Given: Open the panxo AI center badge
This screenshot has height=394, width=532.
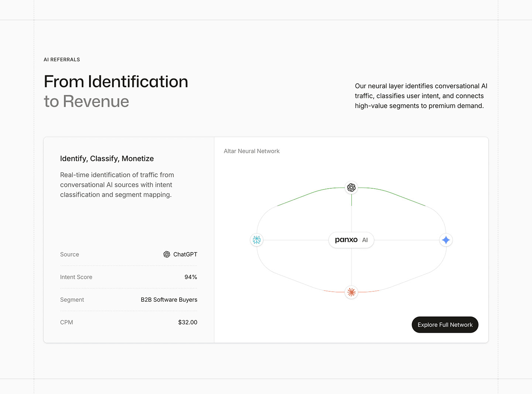Looking at the screenshot, I should [351, 240].
